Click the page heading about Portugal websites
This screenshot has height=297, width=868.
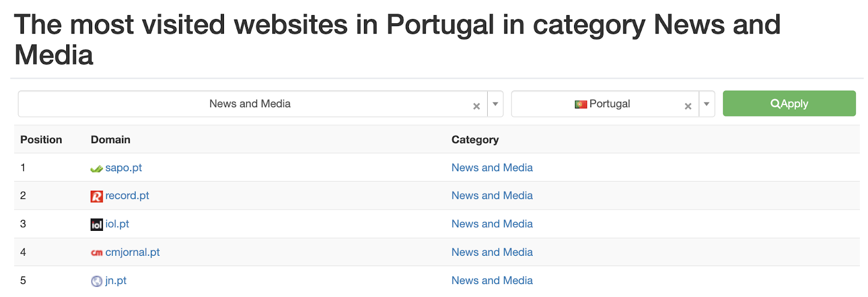(x=397, y=40)
